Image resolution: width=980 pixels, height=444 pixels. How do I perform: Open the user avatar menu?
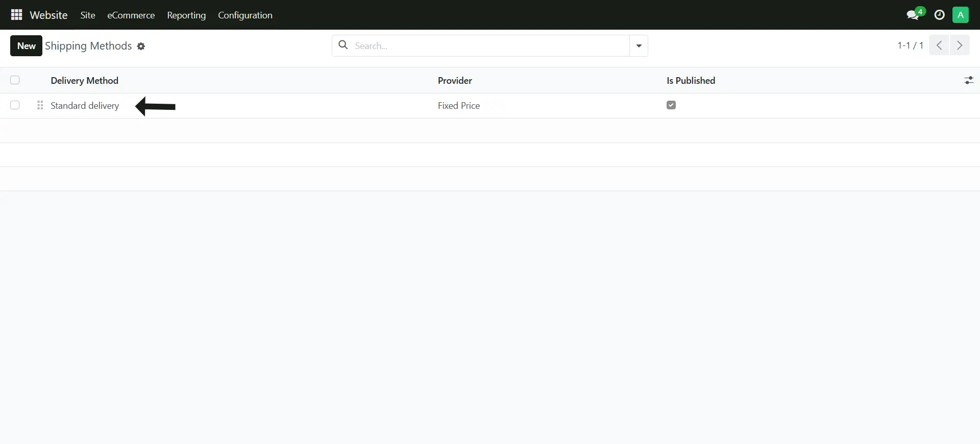(960, 15)
